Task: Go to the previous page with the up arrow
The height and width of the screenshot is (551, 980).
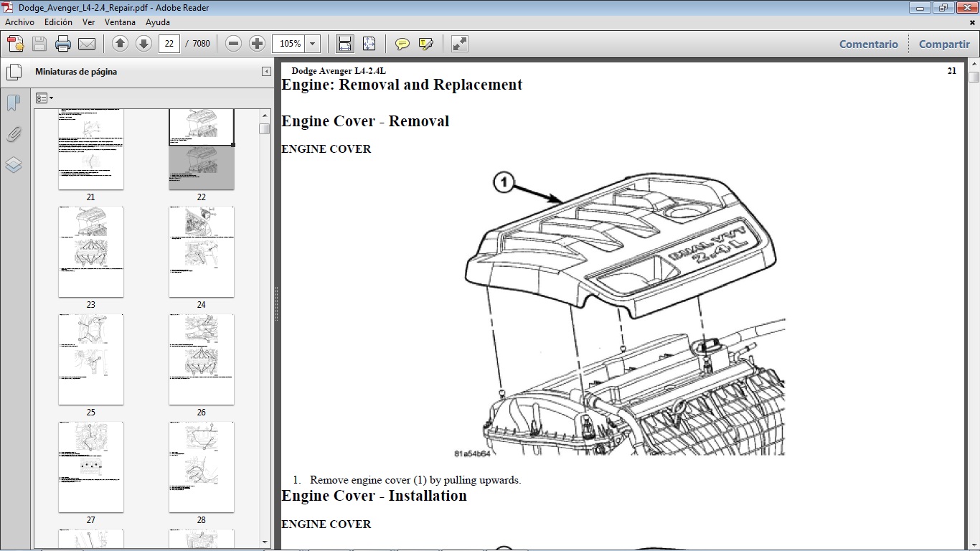Action: coord(120,44)
